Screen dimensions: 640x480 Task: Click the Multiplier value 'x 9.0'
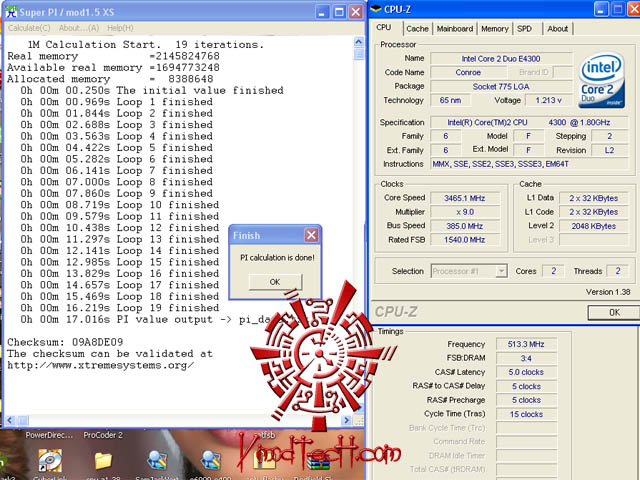(465, 212)
